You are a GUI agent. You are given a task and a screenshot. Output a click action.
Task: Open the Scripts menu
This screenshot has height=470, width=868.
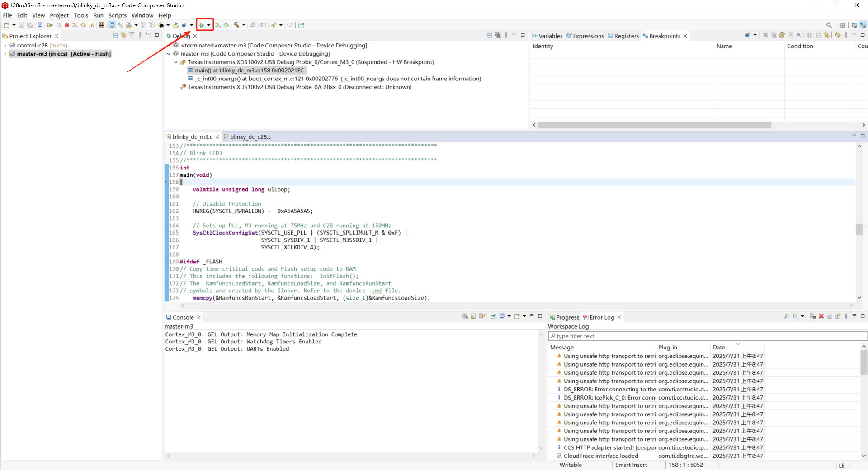pos(117,15)
